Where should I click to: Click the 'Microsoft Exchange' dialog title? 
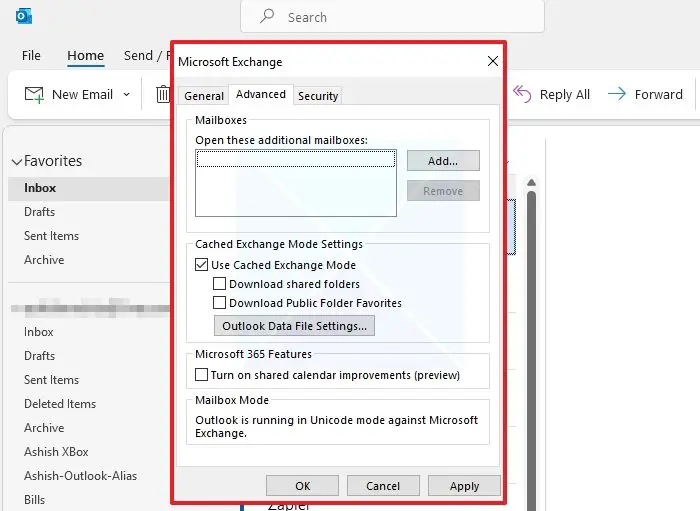pos(230,62)
